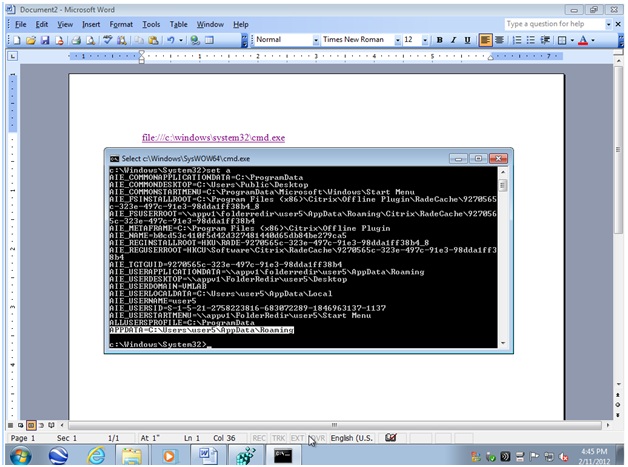Screen dimensions: 628x467
Task: Toggle Bold formatting
Action: (x=439, y=40)
